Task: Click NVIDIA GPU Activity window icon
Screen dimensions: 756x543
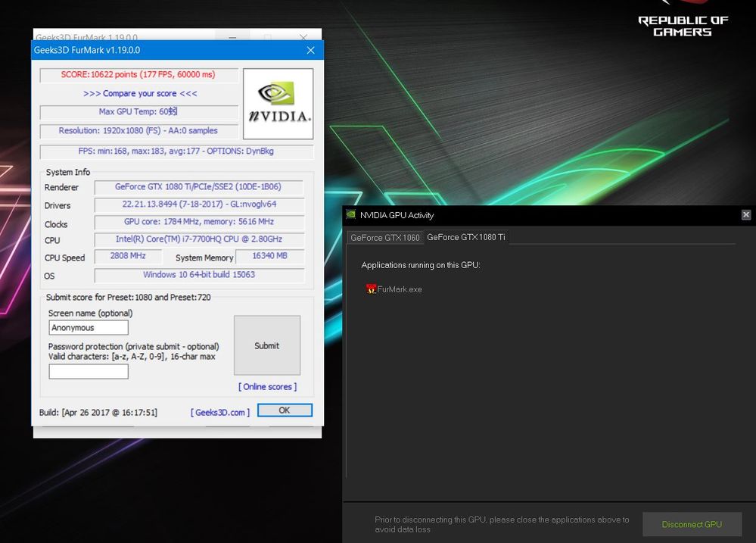Action: 351,215
